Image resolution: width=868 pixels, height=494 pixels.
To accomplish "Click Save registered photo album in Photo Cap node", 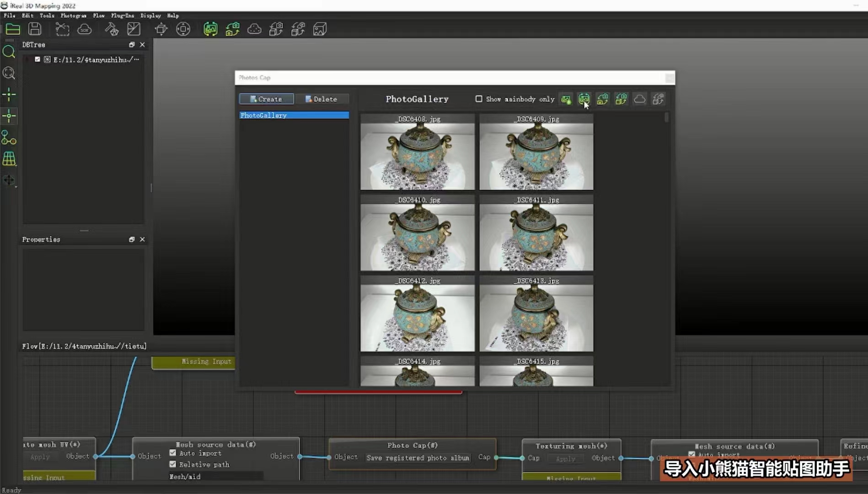I will tap(418, 458).
